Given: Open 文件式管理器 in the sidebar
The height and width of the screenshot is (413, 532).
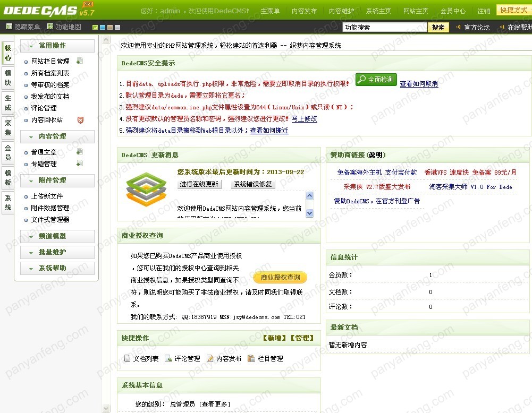Looking at the screenshot, I should (50, 220).
